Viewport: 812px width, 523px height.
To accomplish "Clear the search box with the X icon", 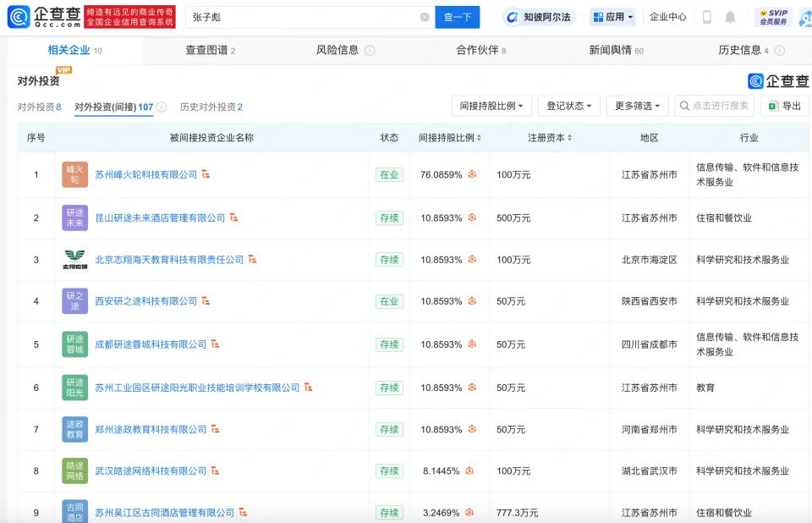I will [x=424, y=17].
